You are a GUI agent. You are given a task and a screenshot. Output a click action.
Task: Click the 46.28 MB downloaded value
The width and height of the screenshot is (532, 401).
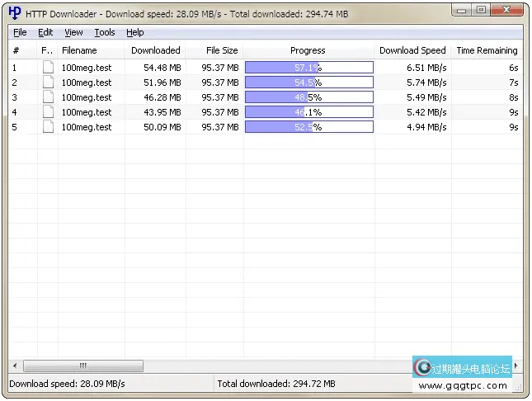[162, 97]
